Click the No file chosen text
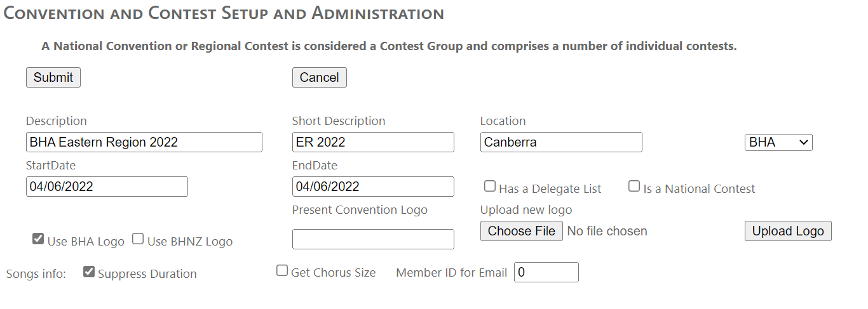868x309 pixels. click(607, 231)
